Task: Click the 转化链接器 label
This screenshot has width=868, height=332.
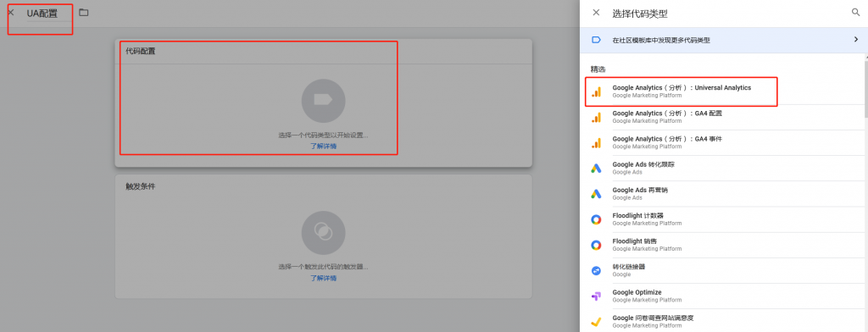Action: click(x=629, y=266)
